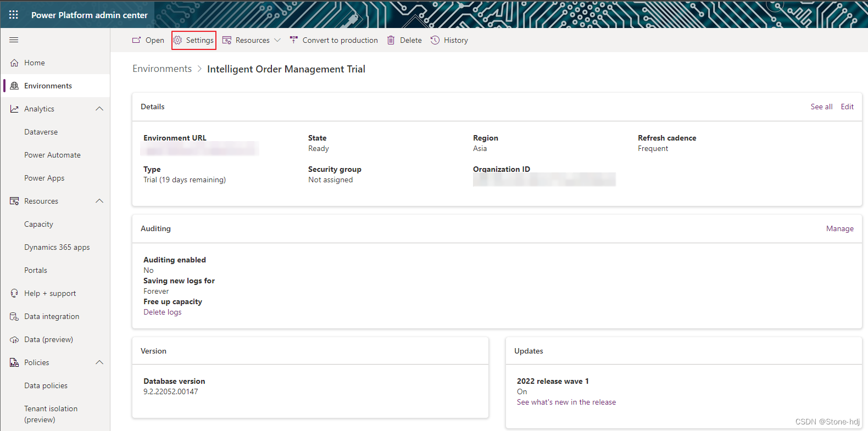868x431 pixels.
Task: Collapse the navigation hamburger menu
Action: pyautogui.click(x=14, y=40)
